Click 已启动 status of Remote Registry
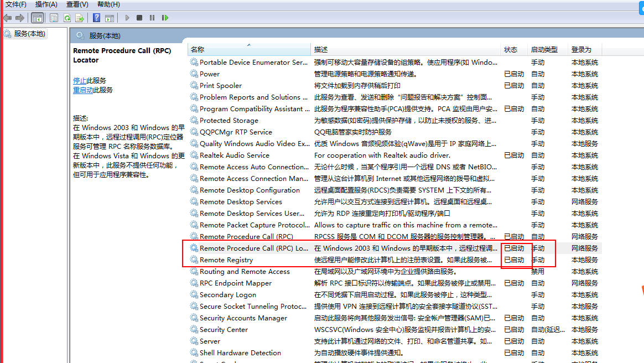The height and width of the screenshot is (363, 644). [514, 260]
